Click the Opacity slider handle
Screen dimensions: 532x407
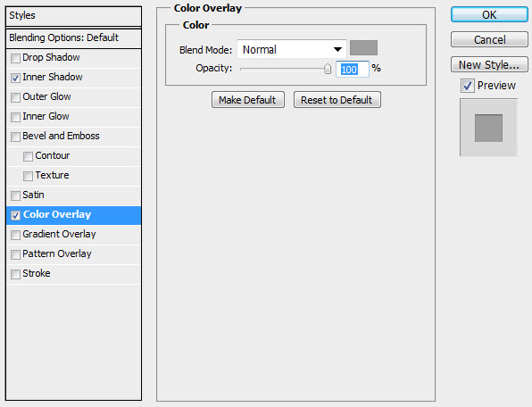click(x=328, y=69)
